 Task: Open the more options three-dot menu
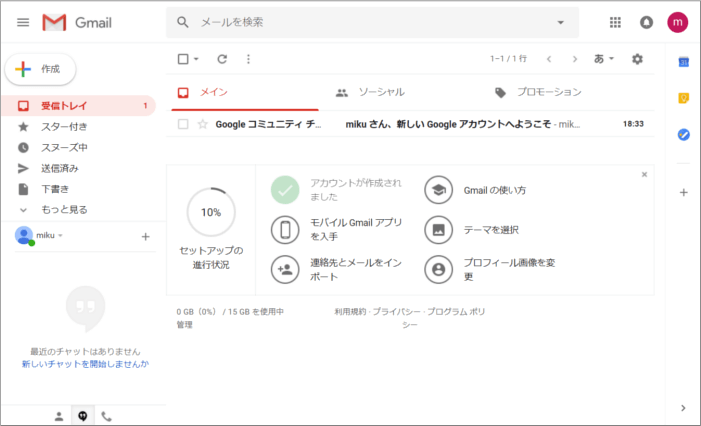point(249,59)
